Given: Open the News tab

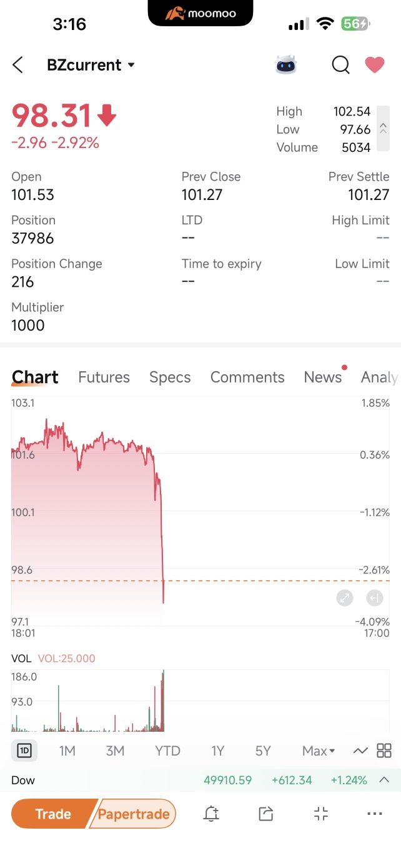Looking at the screenshot, I should pyautogui.click(x=323, y=377).
